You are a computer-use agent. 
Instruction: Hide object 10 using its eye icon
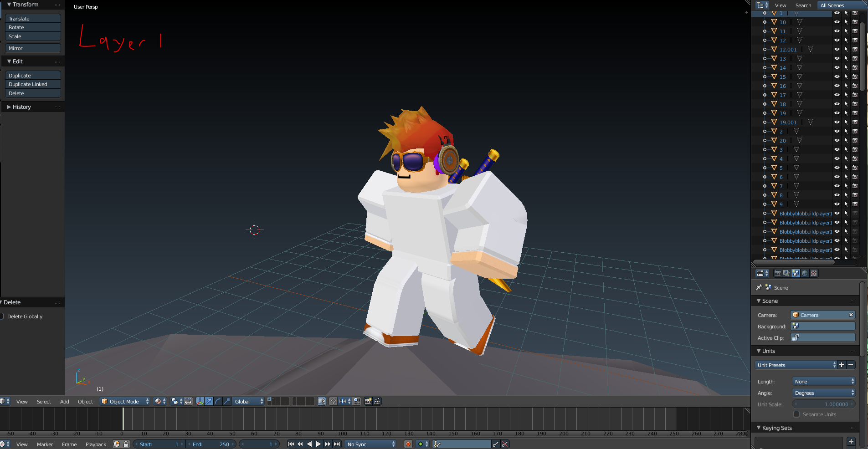[837, 22]
